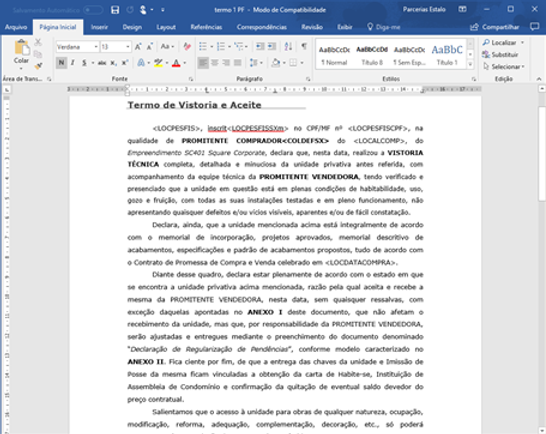546x434 pixels.
Task: Toggle bold (N) formatting
Action: click(x=61, y=63)
